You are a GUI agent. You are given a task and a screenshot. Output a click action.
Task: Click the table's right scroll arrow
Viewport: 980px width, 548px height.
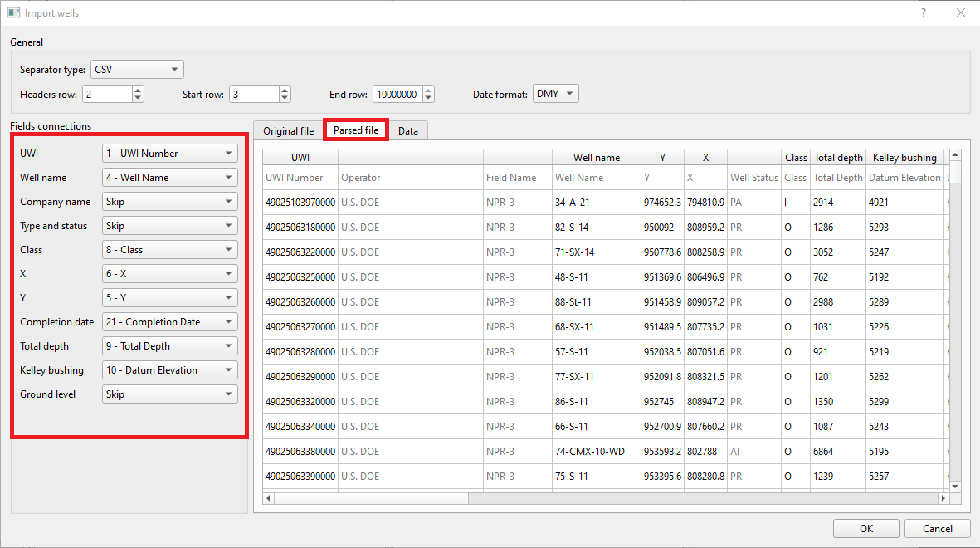943,498
